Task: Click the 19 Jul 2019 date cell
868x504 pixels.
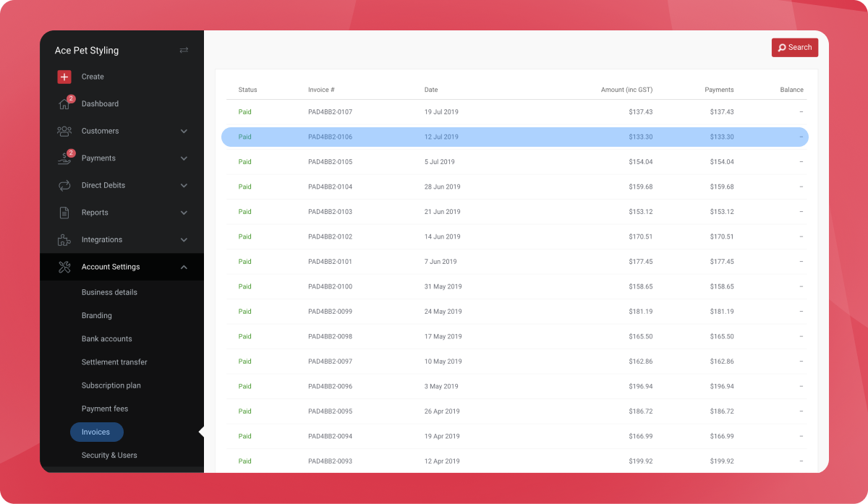Action: click(441, 112)
